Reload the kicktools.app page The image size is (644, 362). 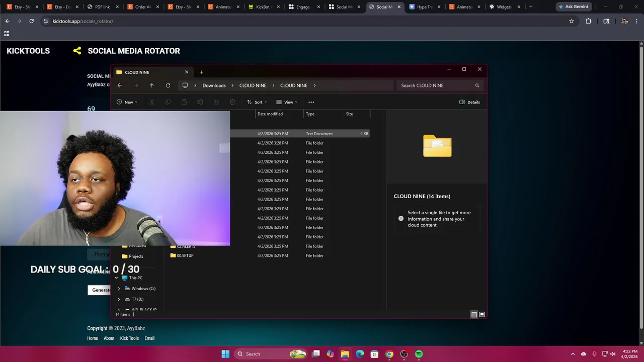click(x=31, y=21)
